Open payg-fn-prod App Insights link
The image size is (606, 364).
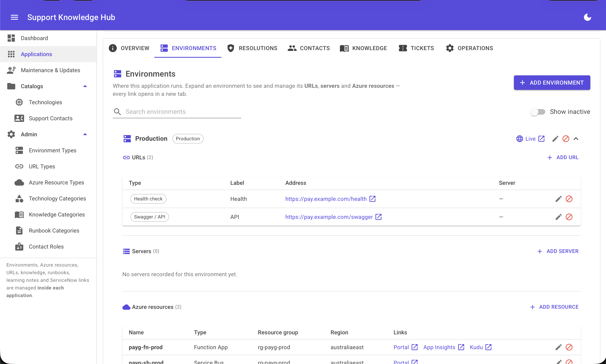click(443, 347)
